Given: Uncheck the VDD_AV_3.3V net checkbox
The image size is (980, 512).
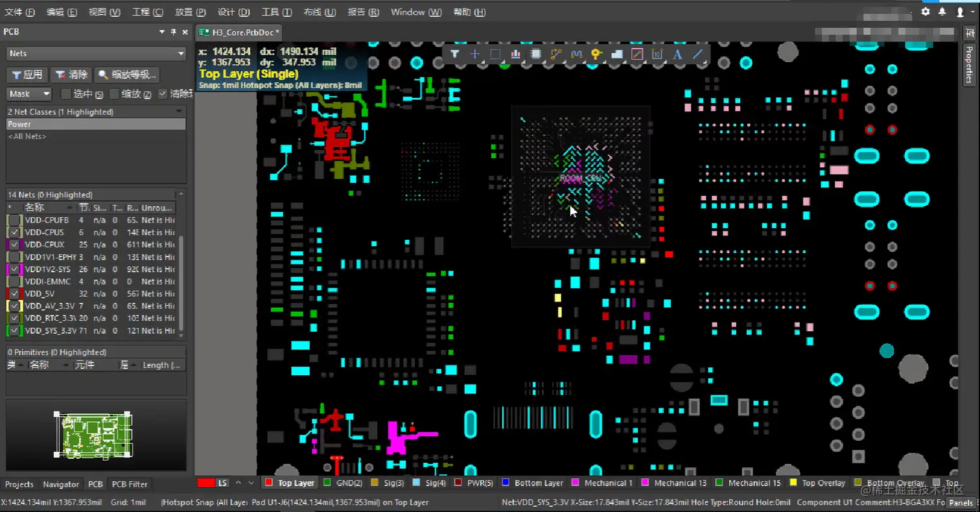Looking at the screenshot, I should 15,306.
